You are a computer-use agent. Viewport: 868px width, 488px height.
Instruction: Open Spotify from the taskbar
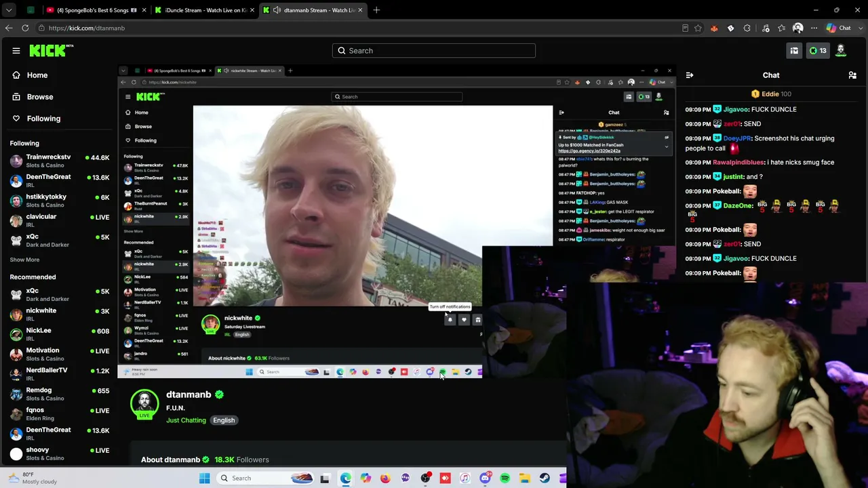pyautogui.click(x=505, y=479)
